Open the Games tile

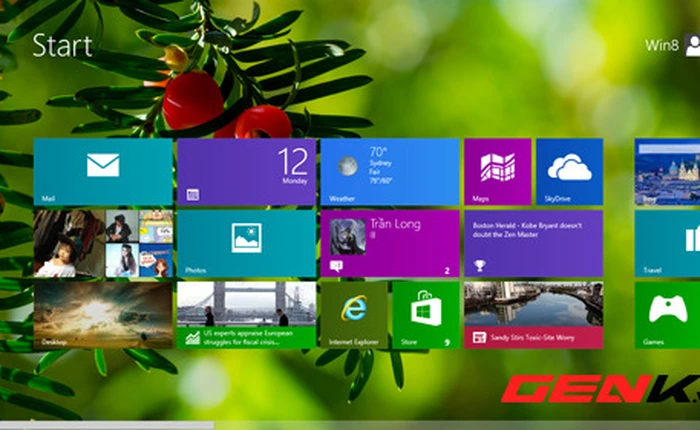[667, 315]
